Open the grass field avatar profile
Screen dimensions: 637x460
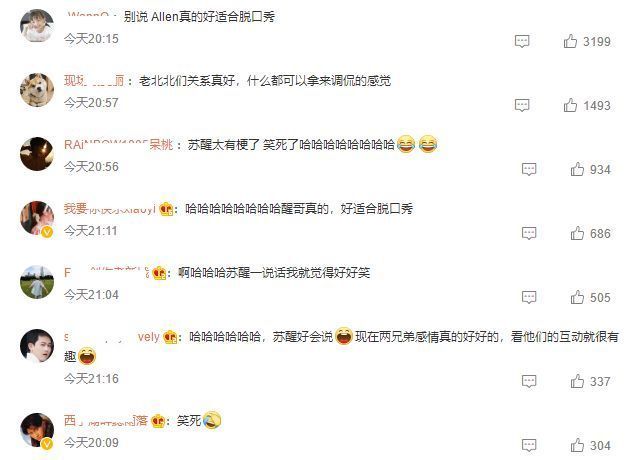[x=37, y=282]
